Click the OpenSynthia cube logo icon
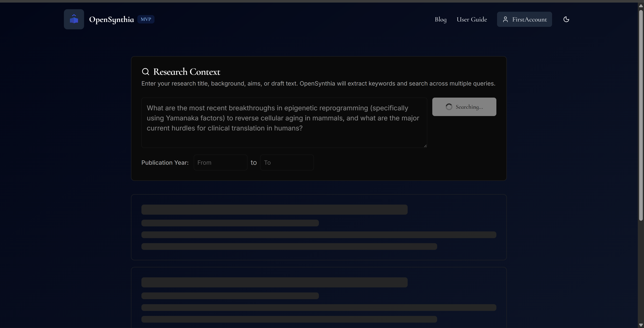Screen dimensions: 644x328 (x=74, y=19)
